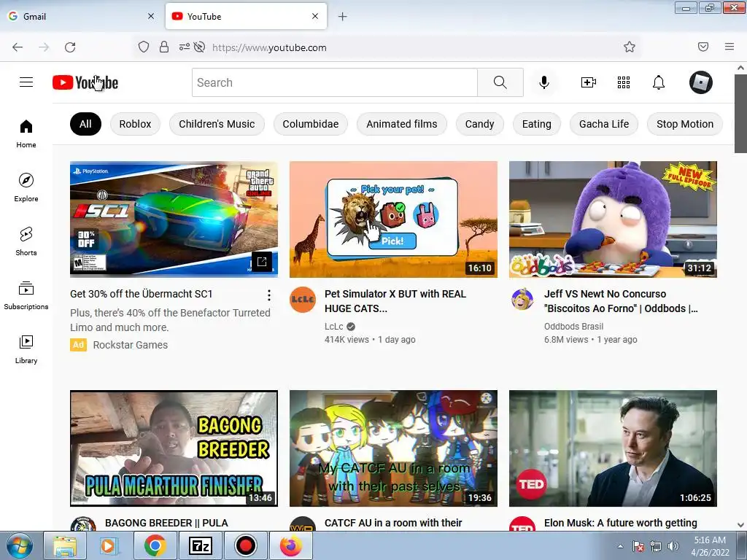Select the Children's Music chip
This screenshot has height=560, width=747.
point(217,124)
